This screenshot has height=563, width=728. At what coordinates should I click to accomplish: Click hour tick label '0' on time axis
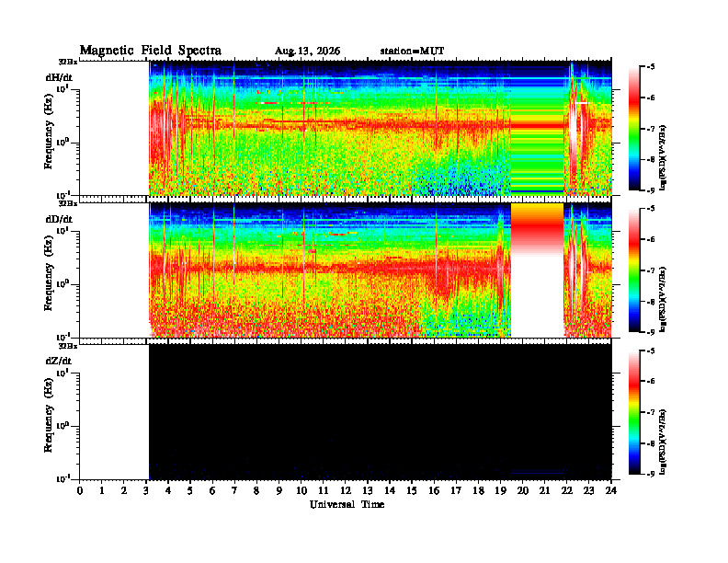80,491
